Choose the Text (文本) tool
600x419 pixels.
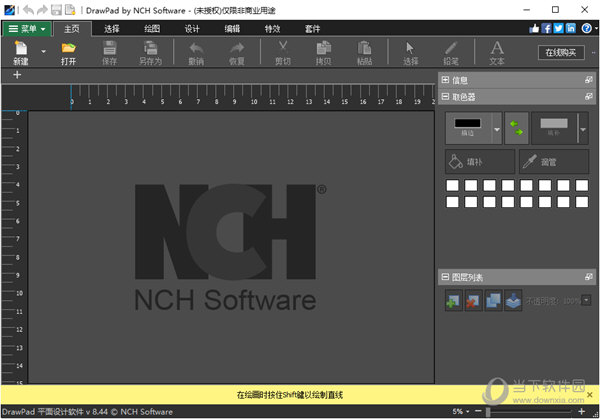(497, 48)
